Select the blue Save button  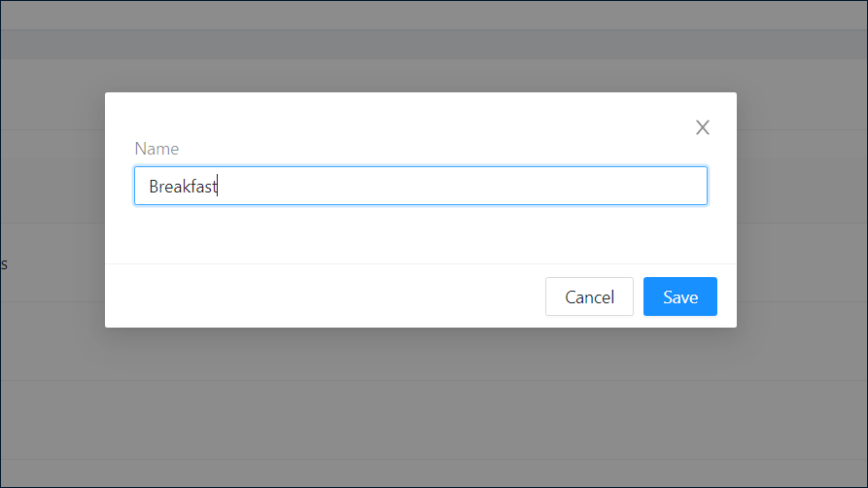click(679, 296)
